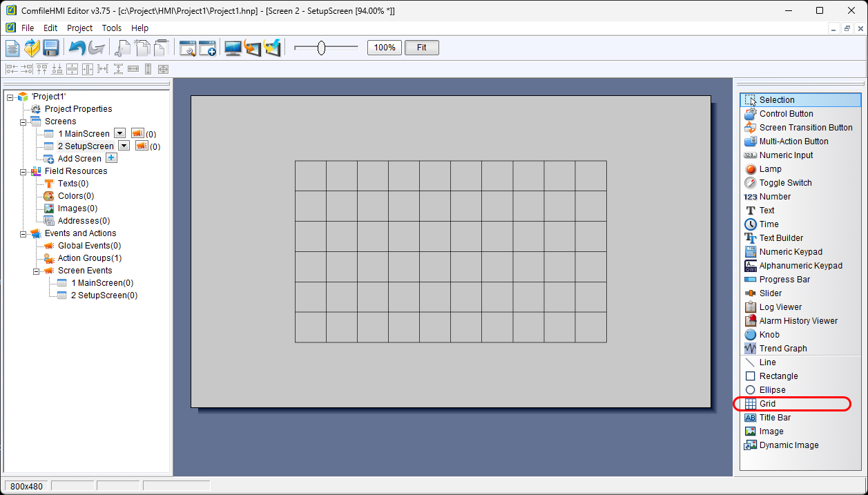Image resolution: width=868 pixels, height=495 pixels.
Task: Pick the Toggle Switch tool
Action: click(785, 183)
